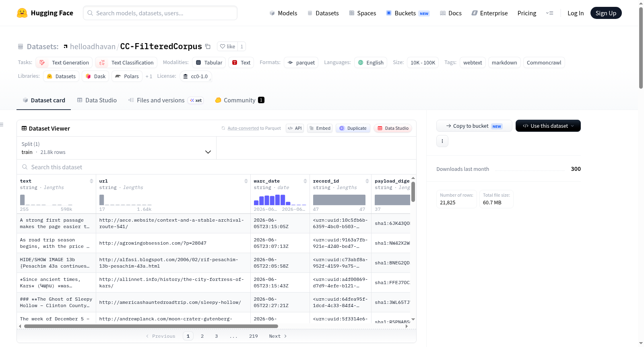Open the three-dot more options menu
The height and width of the screenshot is (347, 644).
(442, 141)
